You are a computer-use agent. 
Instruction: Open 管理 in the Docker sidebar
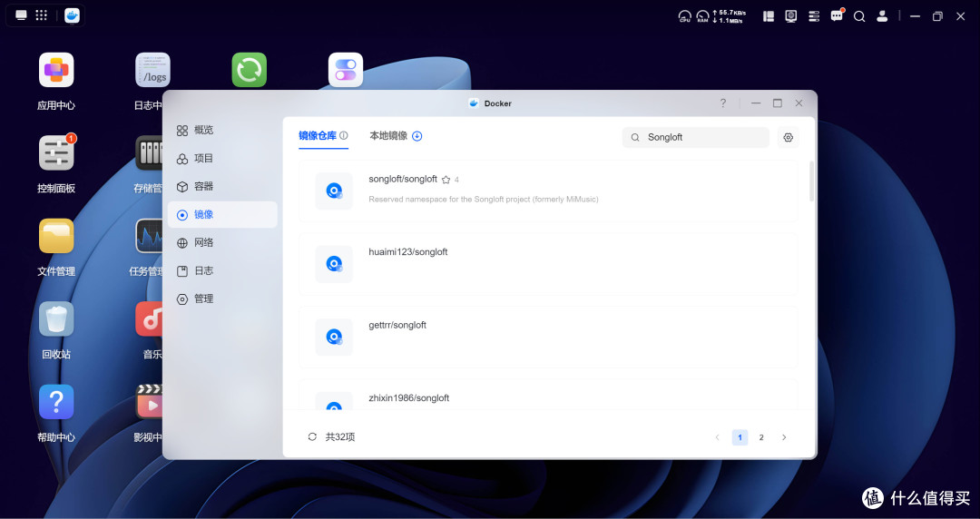pyautogui.click(x=222, y=299)
